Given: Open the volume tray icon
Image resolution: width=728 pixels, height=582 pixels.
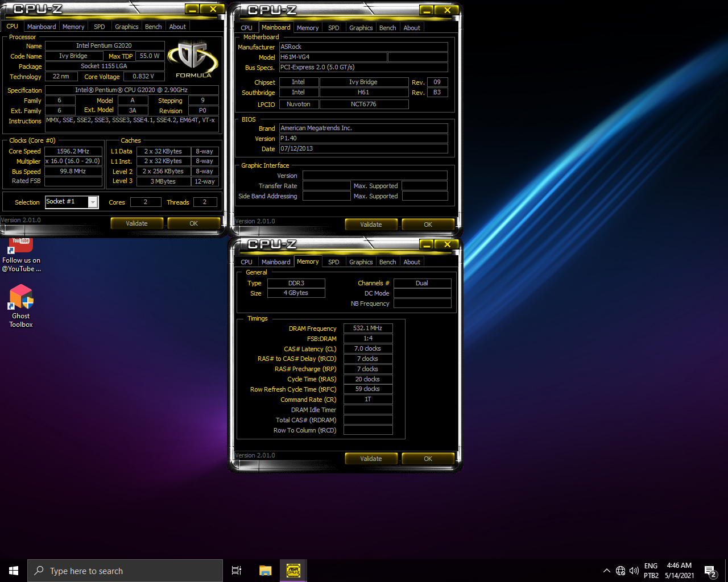Looking at the screenshot, I should click(634, 571).
